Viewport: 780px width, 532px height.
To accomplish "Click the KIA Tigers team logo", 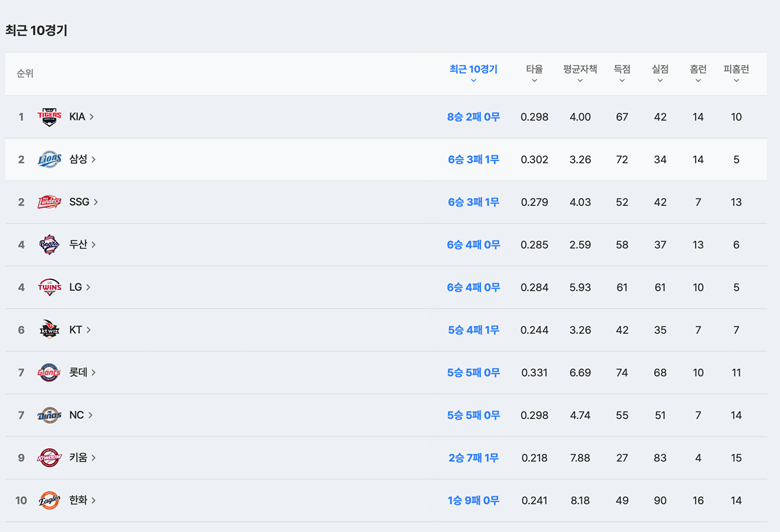I will (x=49, y=117).
